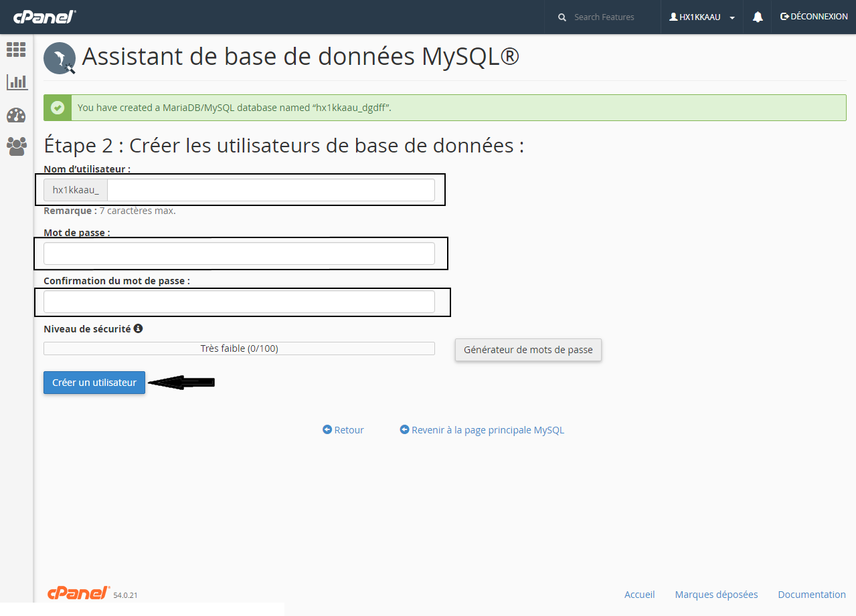Click the cPanel version number 54.0.21
The width and height of the screenshot is (856, 616).
126,595
